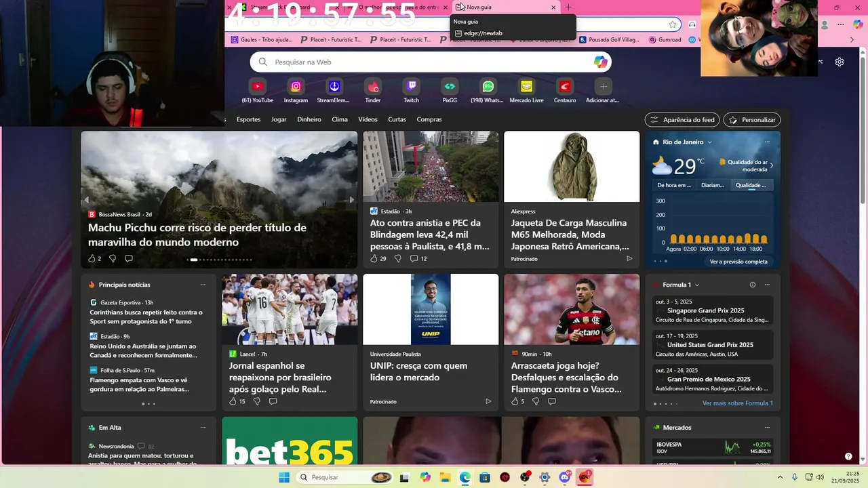The image size is (868, 488).
Task: Open Ver mais sobre Formula 1 link
Action: click(738, 403)
